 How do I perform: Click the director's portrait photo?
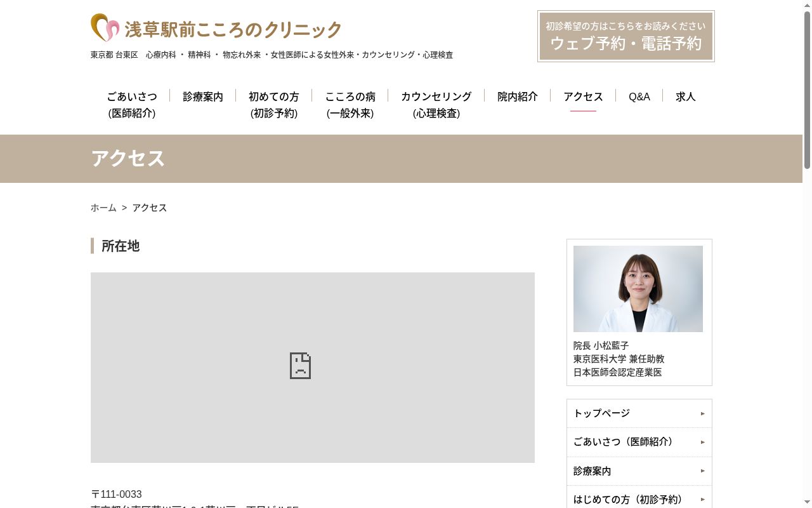[638, 289]
